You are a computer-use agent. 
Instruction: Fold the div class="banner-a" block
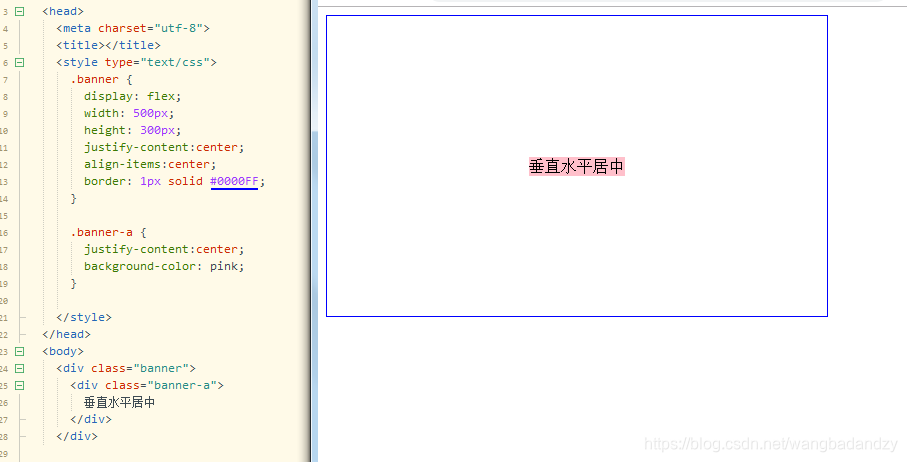(x=20, y=385)
